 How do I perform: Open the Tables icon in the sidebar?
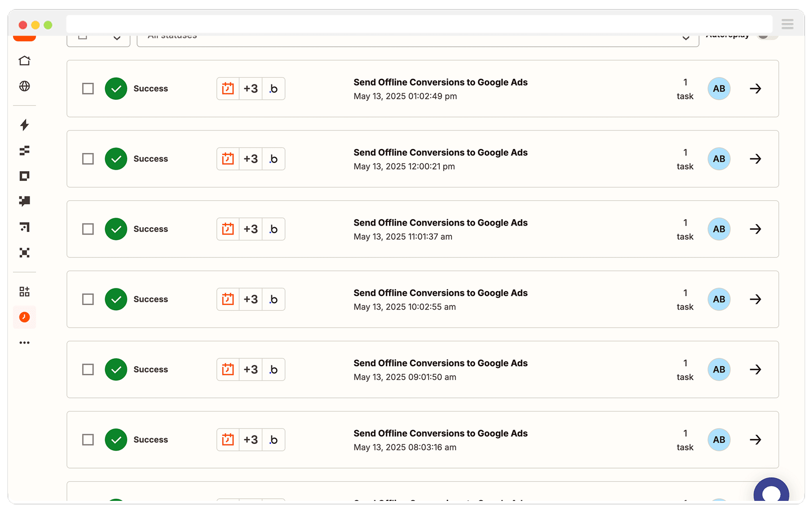pos(24,151)
